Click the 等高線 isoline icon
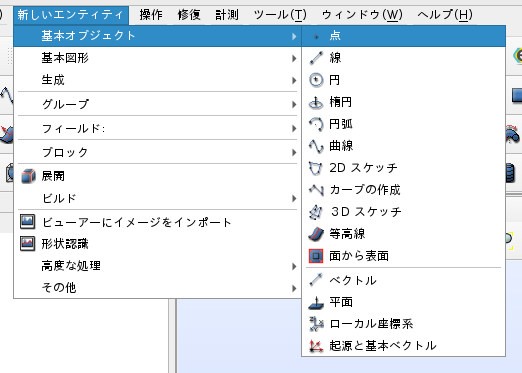 (316, 234)
